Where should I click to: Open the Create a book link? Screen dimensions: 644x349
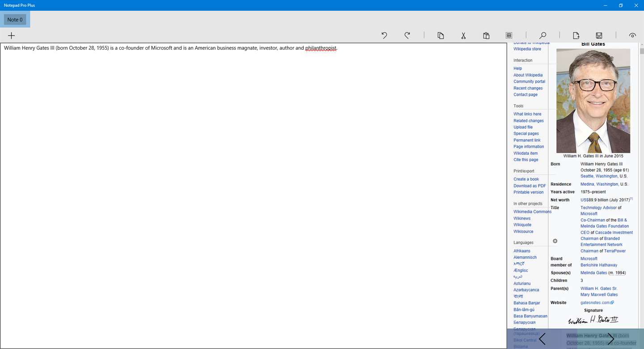(x=526, y=179)
